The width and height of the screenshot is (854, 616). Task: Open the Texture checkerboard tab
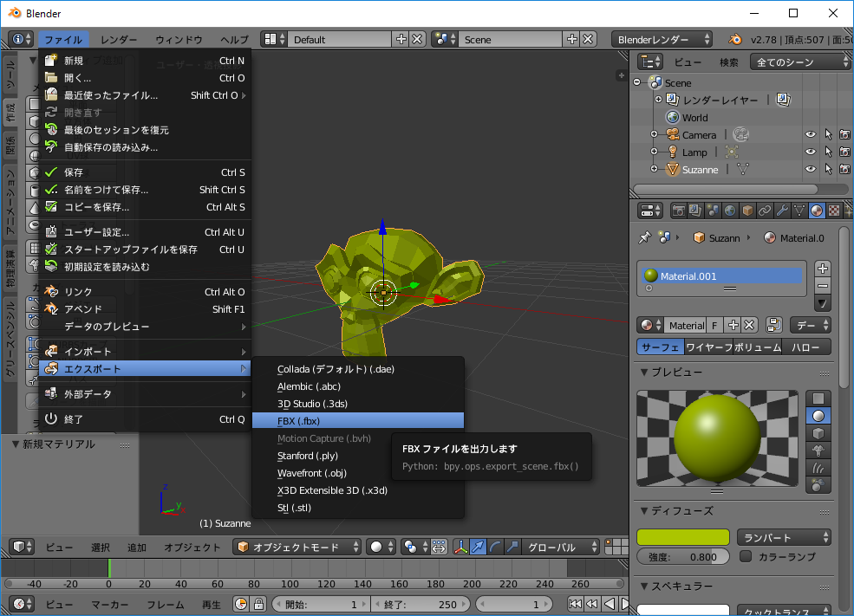(834, 211)
